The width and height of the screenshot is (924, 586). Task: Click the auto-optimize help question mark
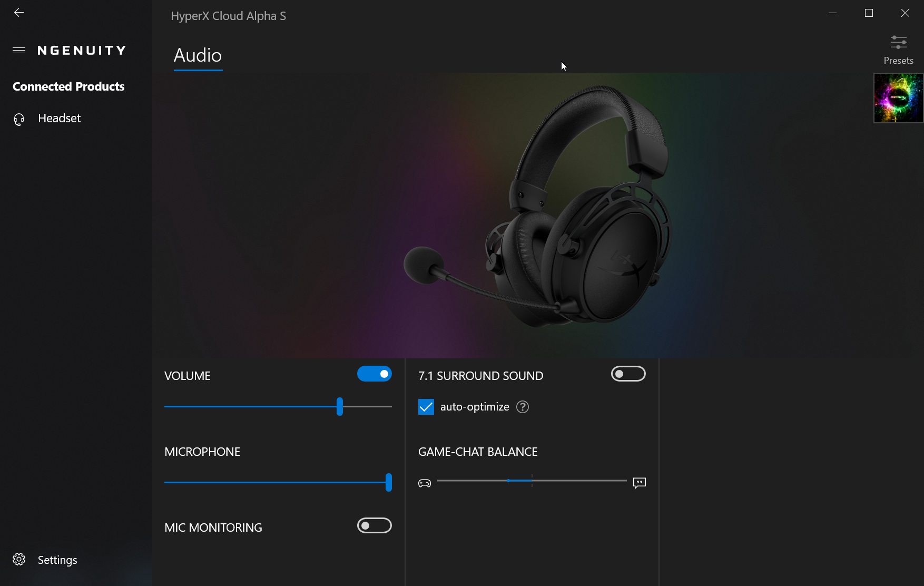click(x=522, y=407)
